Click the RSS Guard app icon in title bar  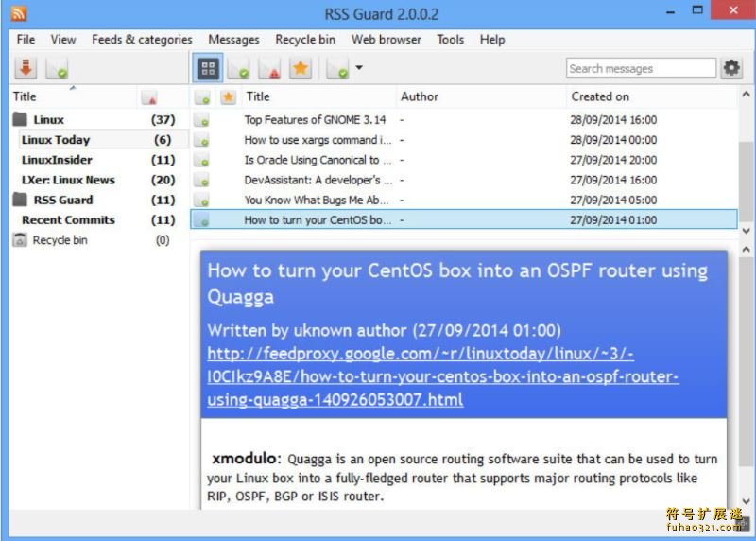pos(18,13)
